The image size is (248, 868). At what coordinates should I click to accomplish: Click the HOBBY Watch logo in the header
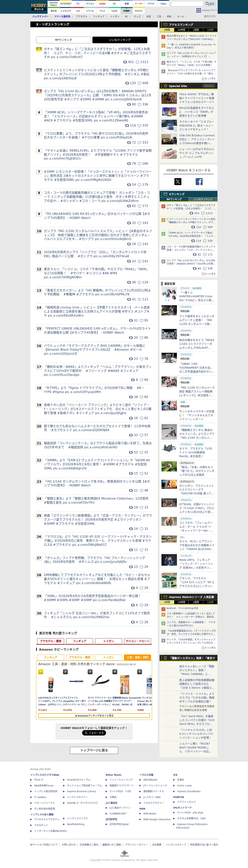[39, 7]
